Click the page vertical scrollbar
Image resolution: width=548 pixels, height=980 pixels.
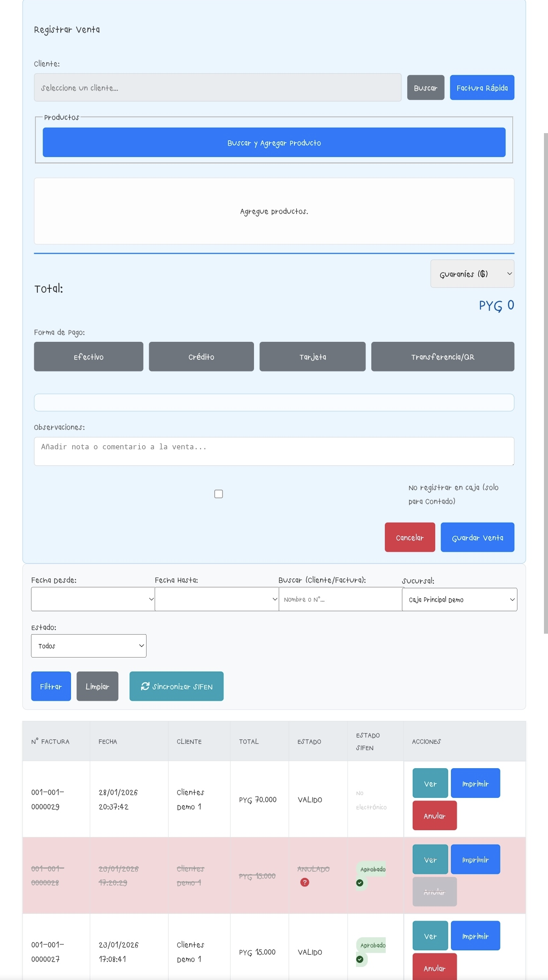click(x=546, y=383)
